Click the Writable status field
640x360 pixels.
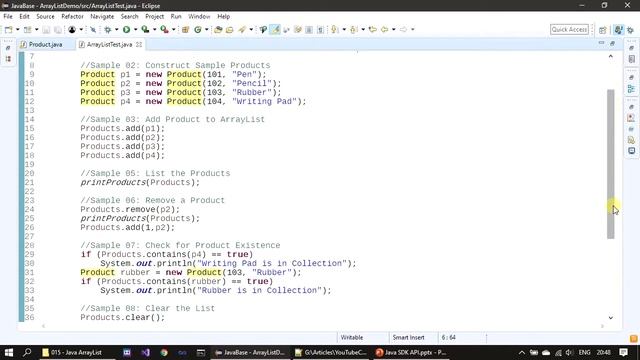tap(352, 338)
